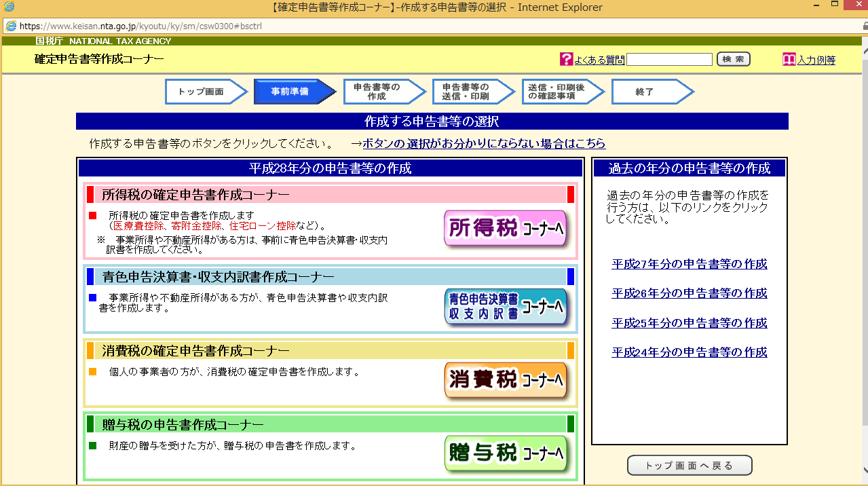The height and width of the screenshot is (486, 868).
Task: Click the 検索 search button
Action: [734, 59]
